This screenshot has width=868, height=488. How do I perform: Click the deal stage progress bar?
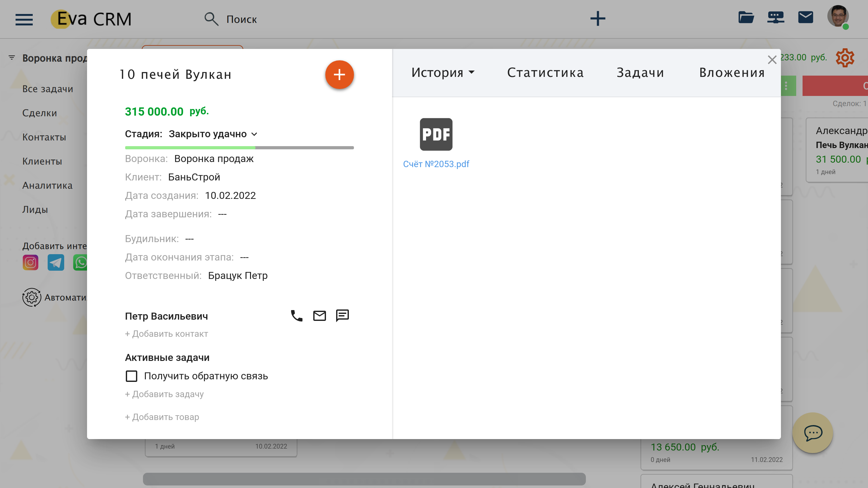click(239, 148)
